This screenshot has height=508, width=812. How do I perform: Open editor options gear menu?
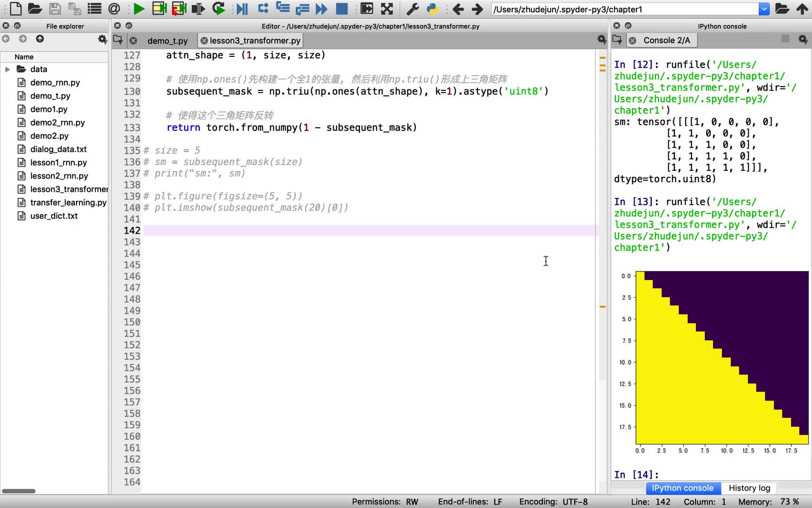(601, 40)
